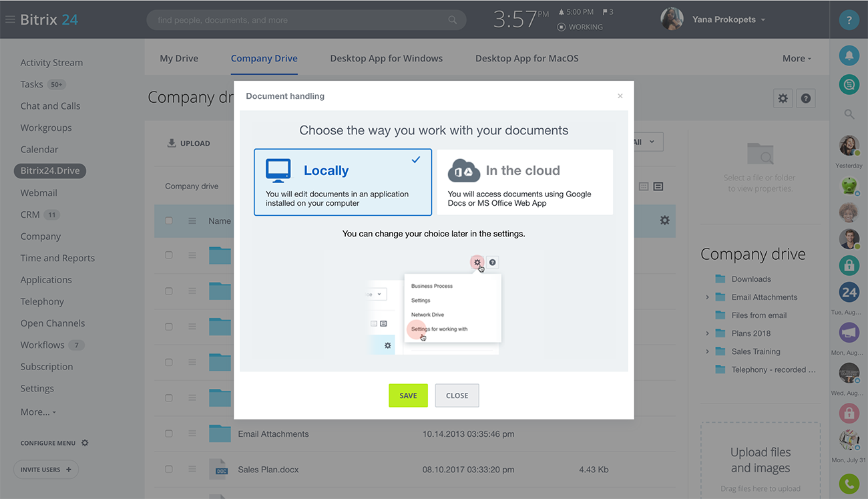This screenshot has height=499, width=868.
Task: Tick the checkbox next to Sales Plan.docx
Action: (x=169, y=470)
